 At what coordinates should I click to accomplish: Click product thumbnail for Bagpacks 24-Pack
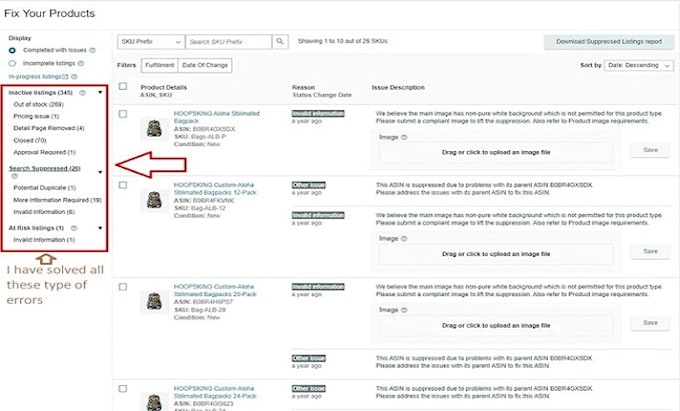[x=154, y=402]
